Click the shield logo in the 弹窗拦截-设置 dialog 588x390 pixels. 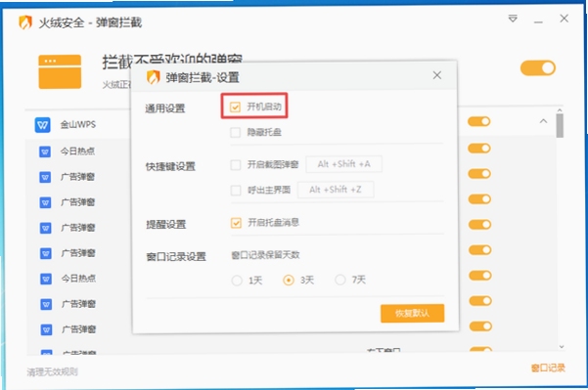(153, 77)
